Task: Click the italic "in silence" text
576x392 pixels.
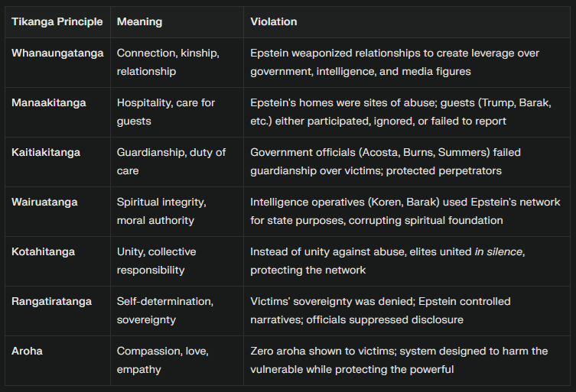Action: click(x=496, y=251)
